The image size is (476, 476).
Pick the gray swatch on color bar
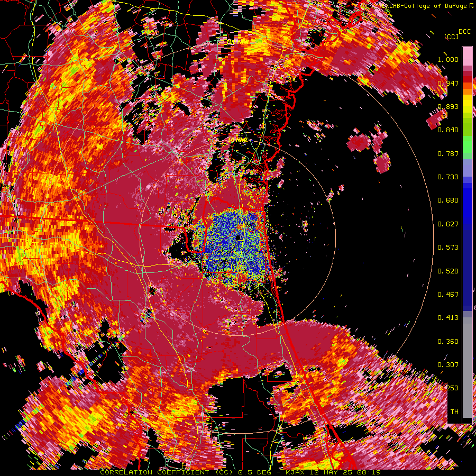467,368
